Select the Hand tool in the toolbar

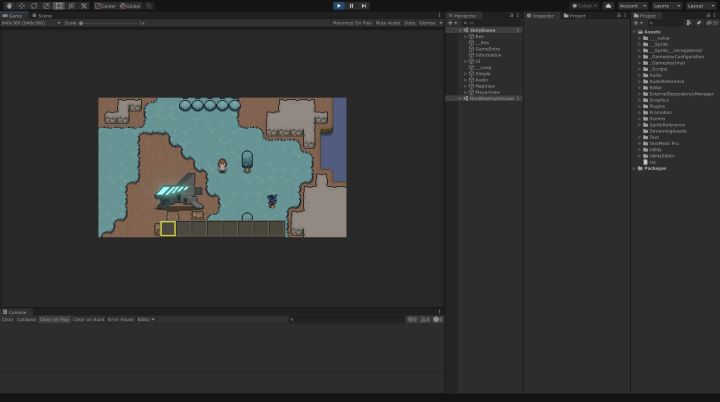point(8,5)
